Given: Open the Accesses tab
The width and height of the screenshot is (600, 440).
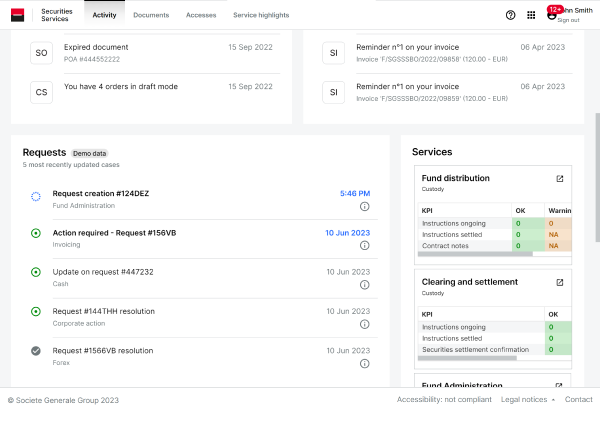Looking at the screenshot, I should pyautogui.click(x=201, y=15).
